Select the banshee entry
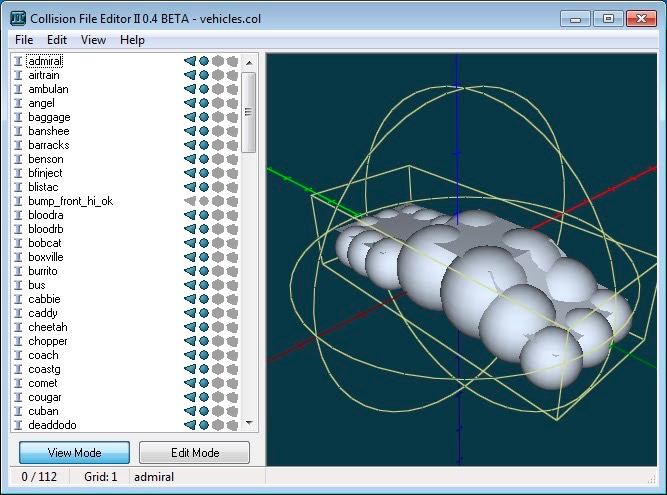Viewport: 667px width, 495px height. point(48,131)
